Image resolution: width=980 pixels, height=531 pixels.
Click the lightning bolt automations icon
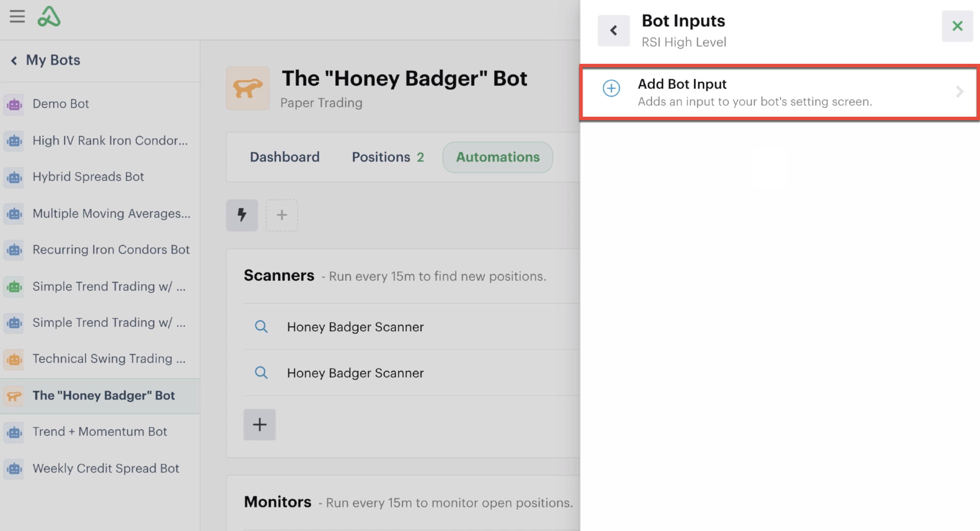242,215
